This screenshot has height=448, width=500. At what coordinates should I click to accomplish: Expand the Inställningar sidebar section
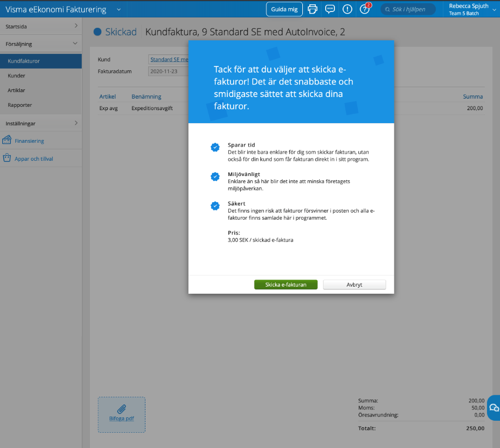[x=76, y=123]
